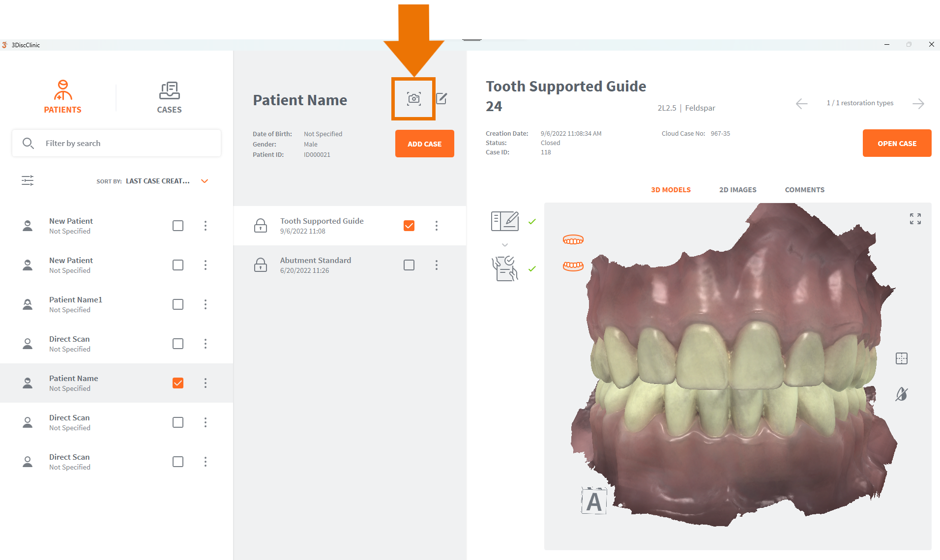Click the patient photo capture icon
The width and height of the screenshot is (940, 560).
[413, 99]
